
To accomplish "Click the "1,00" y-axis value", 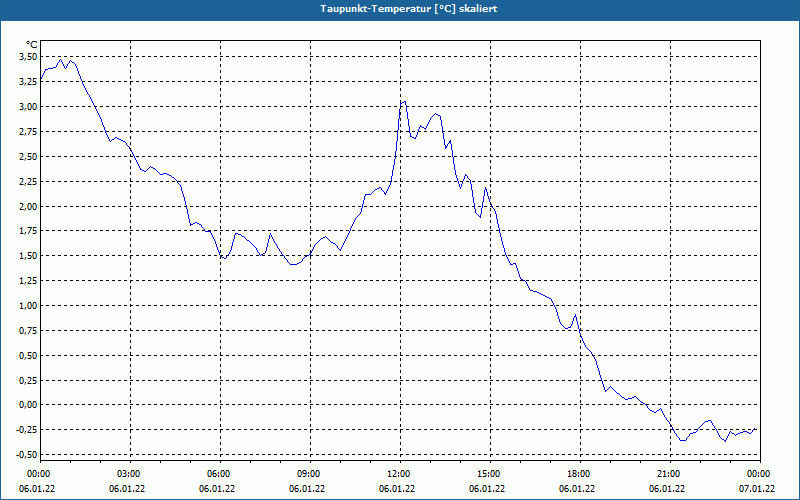I will 29,306.
